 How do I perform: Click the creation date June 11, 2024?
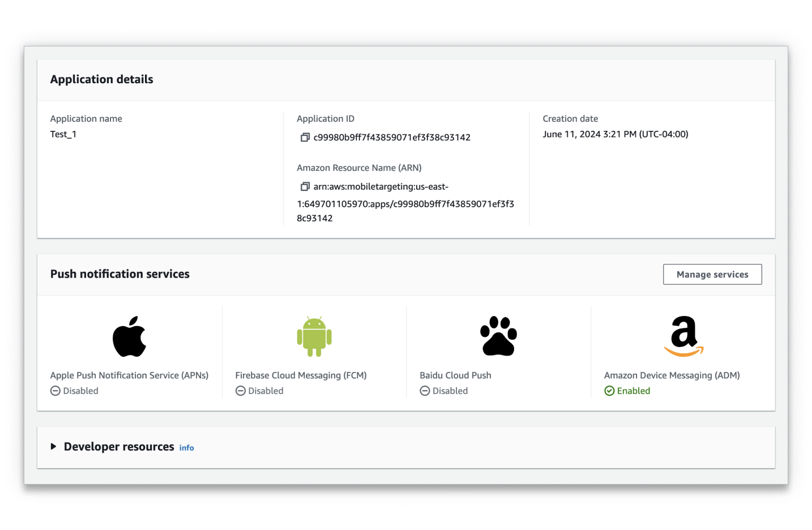615,134
